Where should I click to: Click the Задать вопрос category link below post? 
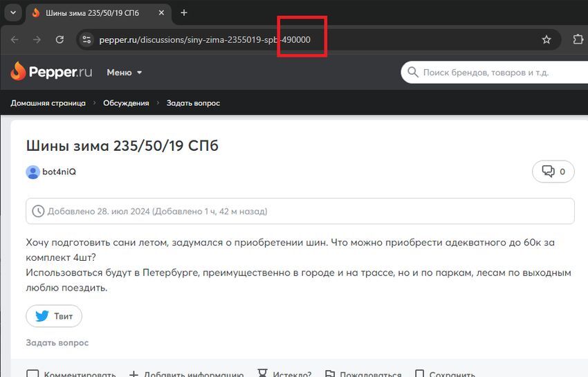point(57,342)
